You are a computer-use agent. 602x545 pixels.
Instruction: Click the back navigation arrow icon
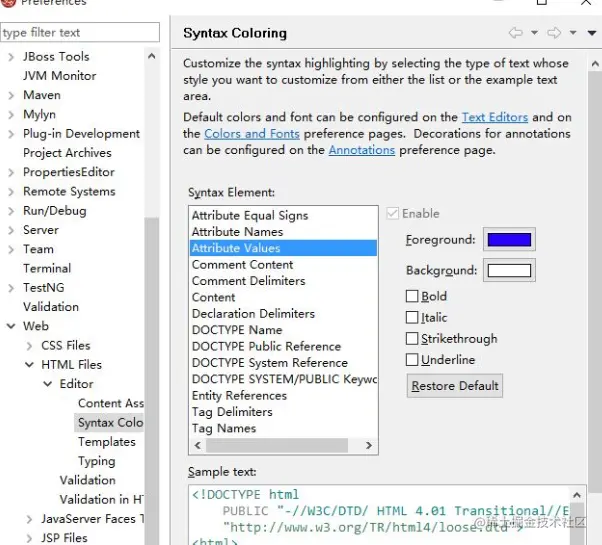tap(515, 33)
